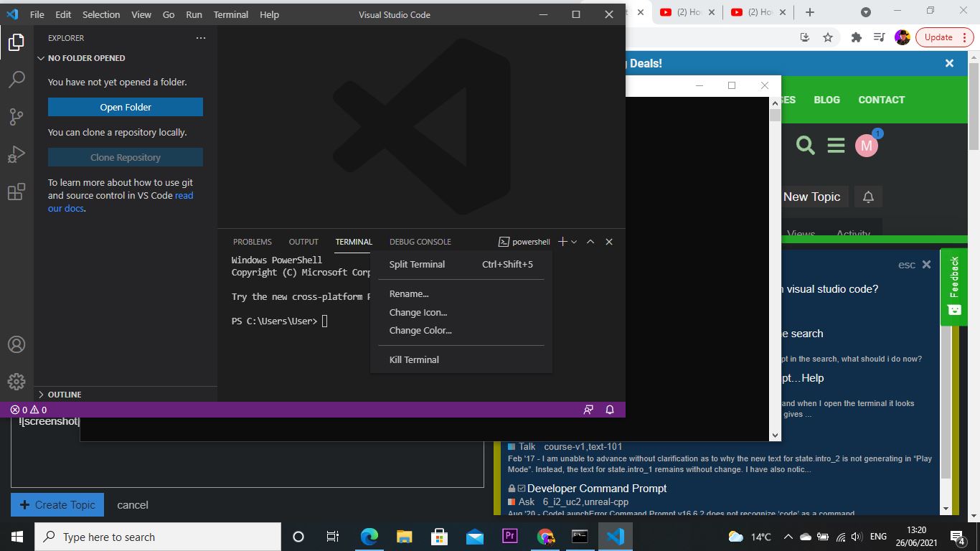Select Change Color... menu entry
Image resolution: width=980 pixels, height=551 pixels.
pyautogui.click(x=420, y=331)
